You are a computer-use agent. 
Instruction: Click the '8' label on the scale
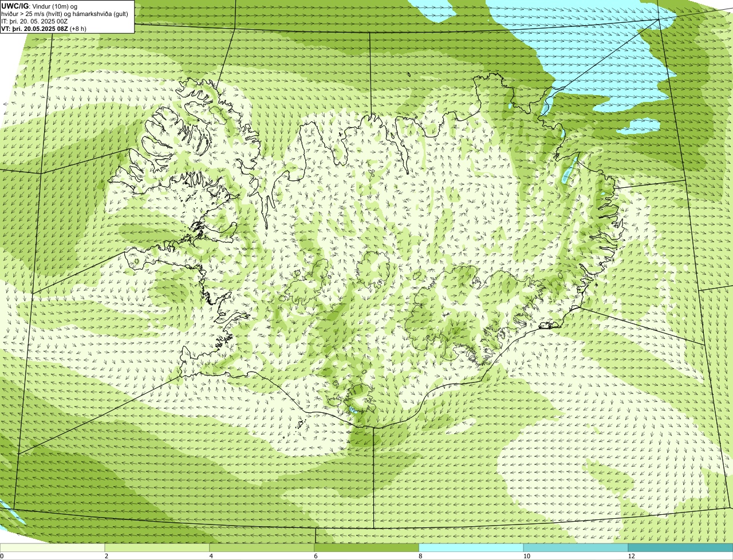click(420, 556)
